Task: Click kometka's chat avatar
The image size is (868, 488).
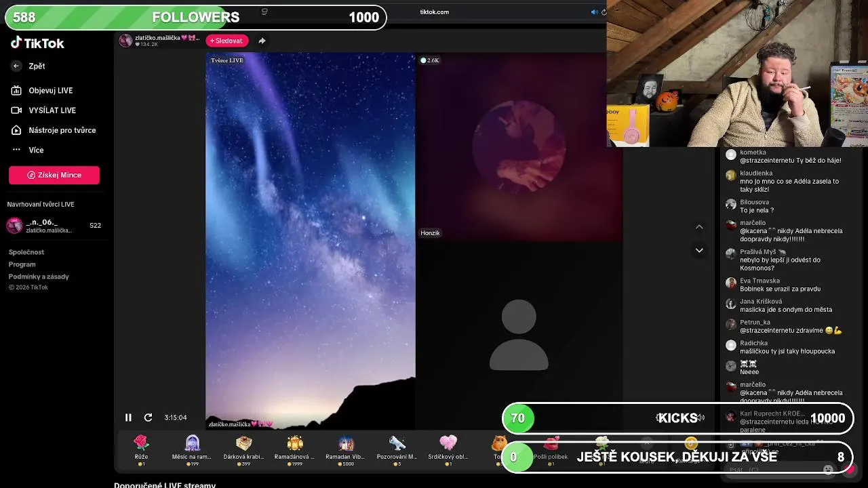Action: [x=730, y=155]
